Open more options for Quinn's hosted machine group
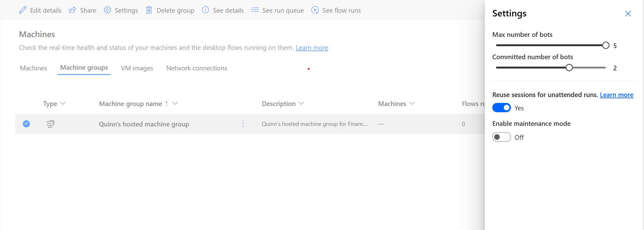Viewport: 644px width, 230px height. pos(243,124)
